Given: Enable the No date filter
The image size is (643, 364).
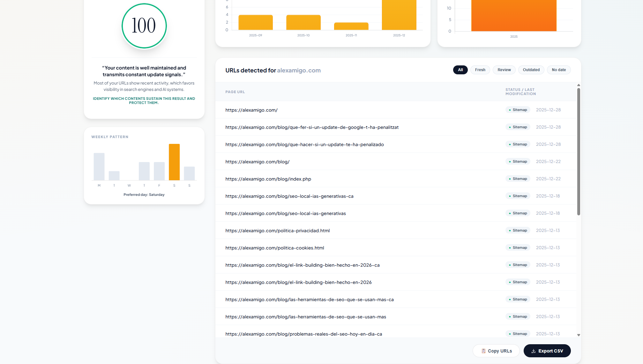Looking at the screenshot, I should pos(559,70).
